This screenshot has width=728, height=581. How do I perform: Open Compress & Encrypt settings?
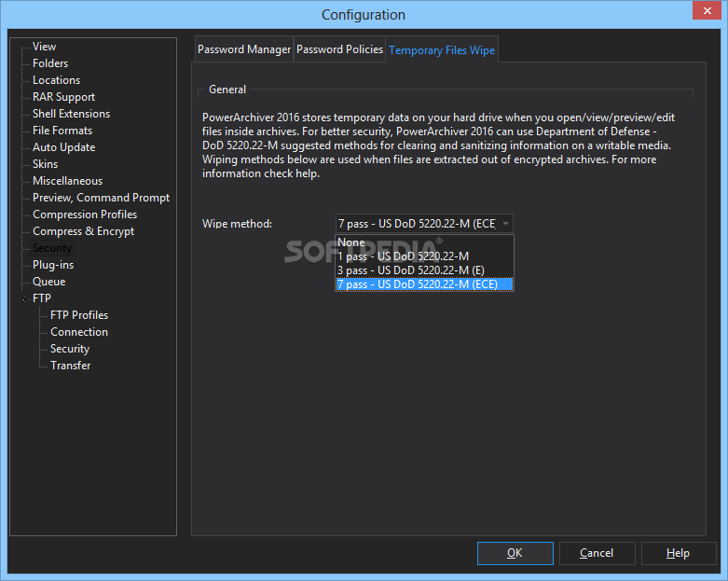point(83,231)
